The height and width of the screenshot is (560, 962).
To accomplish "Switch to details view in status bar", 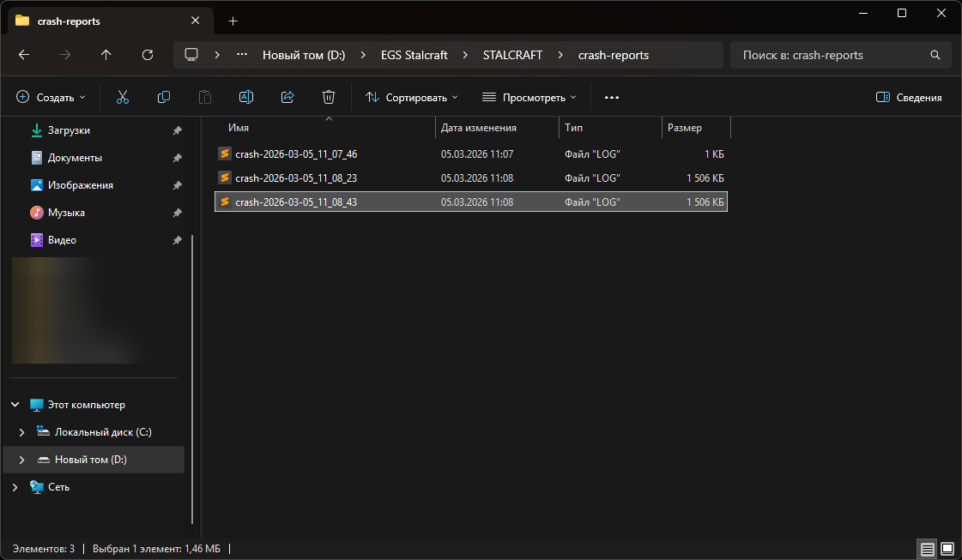I will pyautogui.click(x=927, y=548).
